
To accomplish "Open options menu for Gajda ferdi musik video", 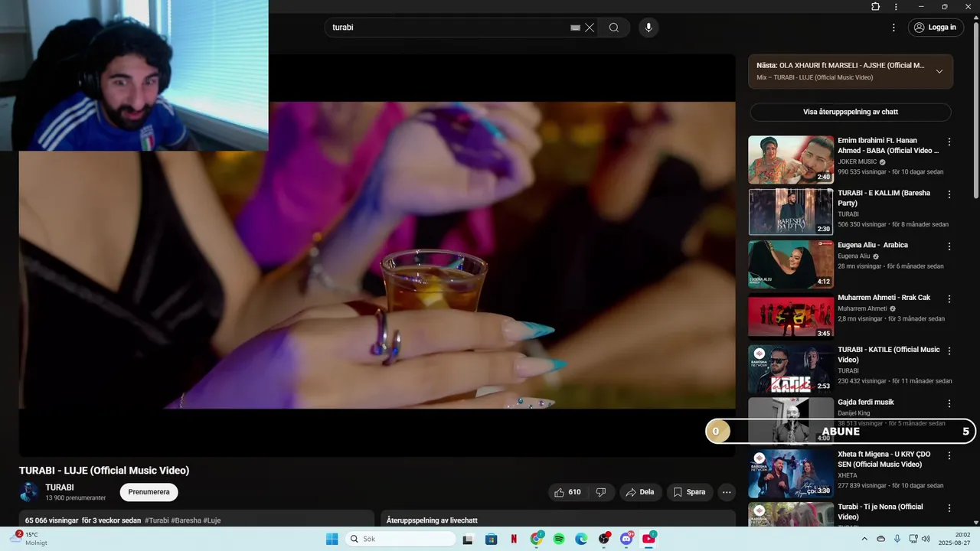I will pyautogui.click(x=949, y=403).
